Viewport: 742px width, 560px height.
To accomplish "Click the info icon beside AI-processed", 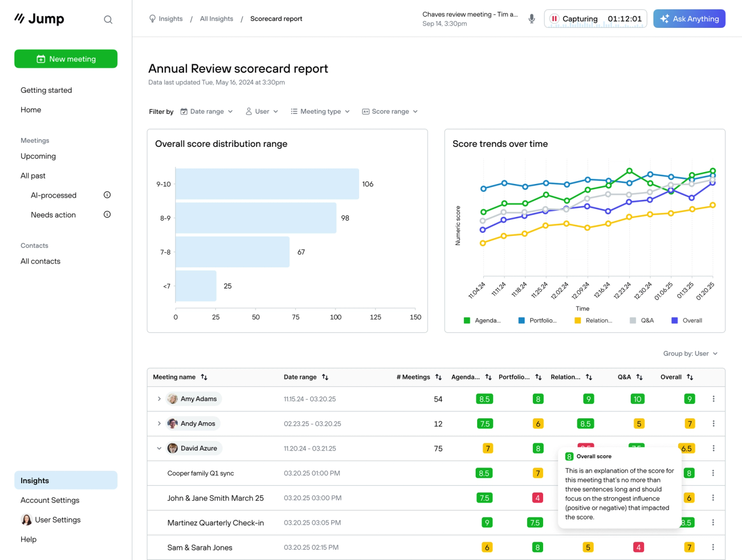I will [x=107, y=195].
